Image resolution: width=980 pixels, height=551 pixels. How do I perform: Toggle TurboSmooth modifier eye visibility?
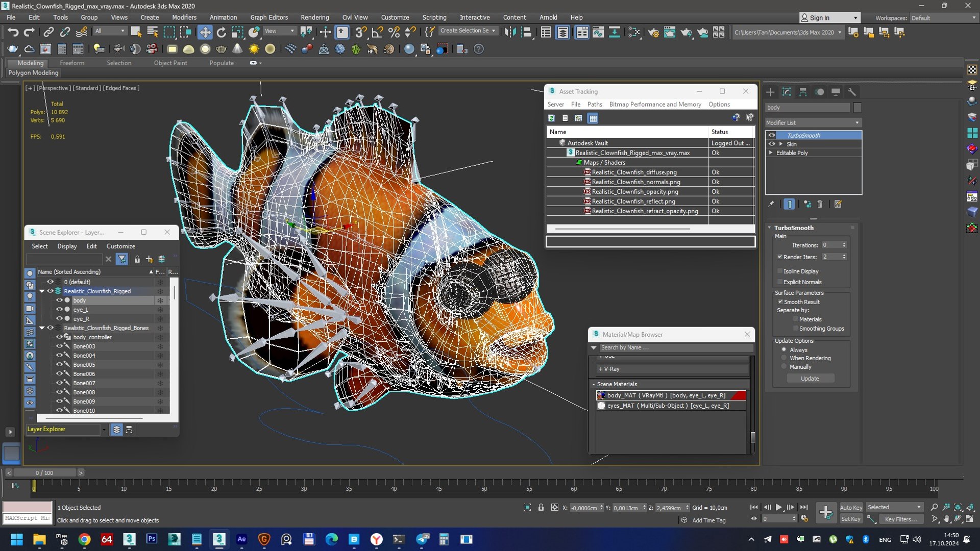(x=772, y=135)
